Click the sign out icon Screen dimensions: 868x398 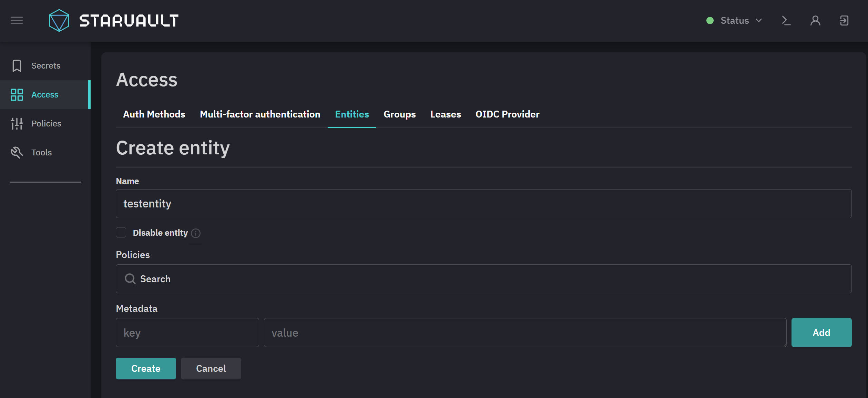point(844,21)
